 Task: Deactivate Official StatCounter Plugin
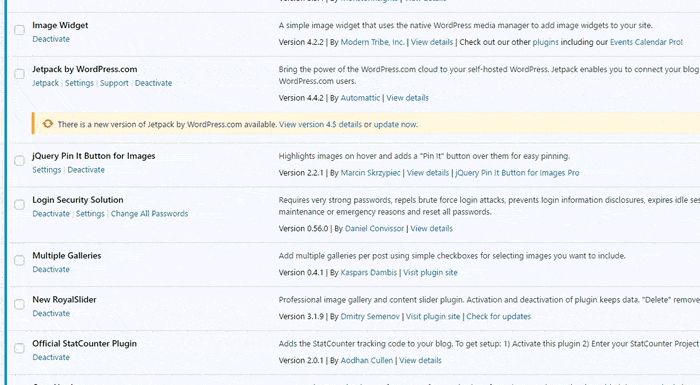pos(51,357)
